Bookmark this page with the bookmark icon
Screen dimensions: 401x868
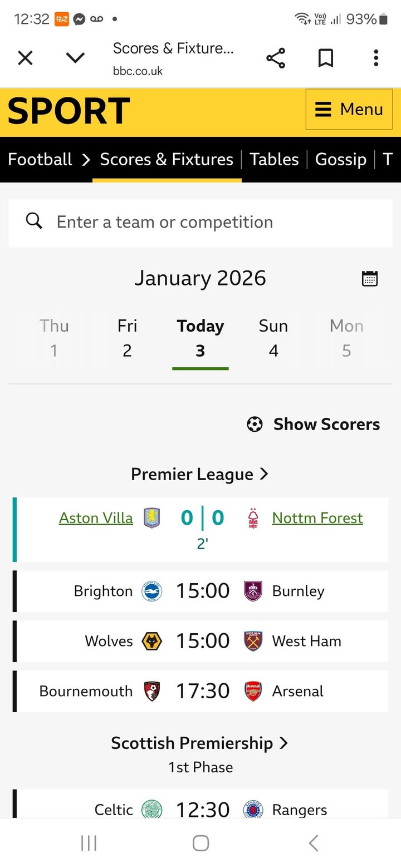pos(326,58)
